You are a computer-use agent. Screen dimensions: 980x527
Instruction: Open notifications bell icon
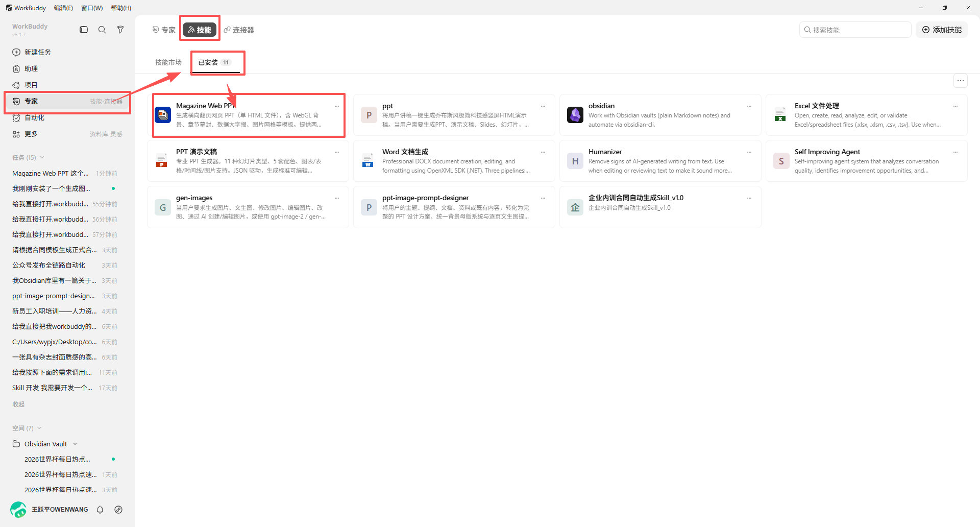(x=100, y=510)
